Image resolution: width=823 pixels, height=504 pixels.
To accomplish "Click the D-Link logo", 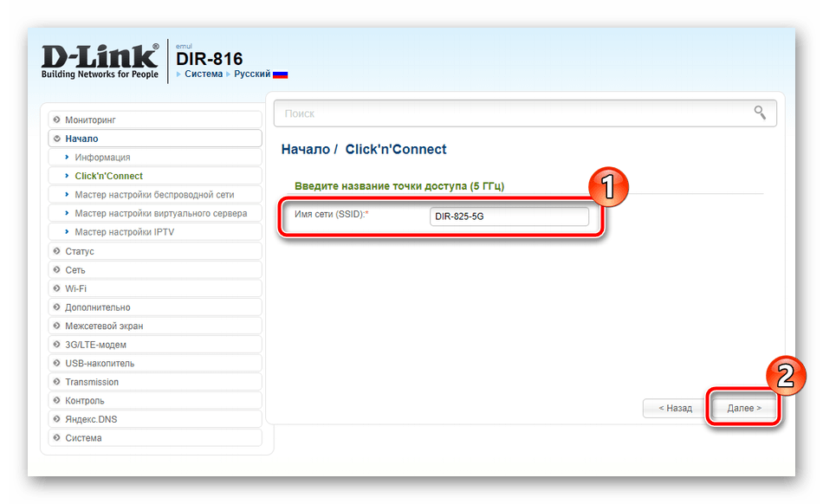I will pos(100,61).
